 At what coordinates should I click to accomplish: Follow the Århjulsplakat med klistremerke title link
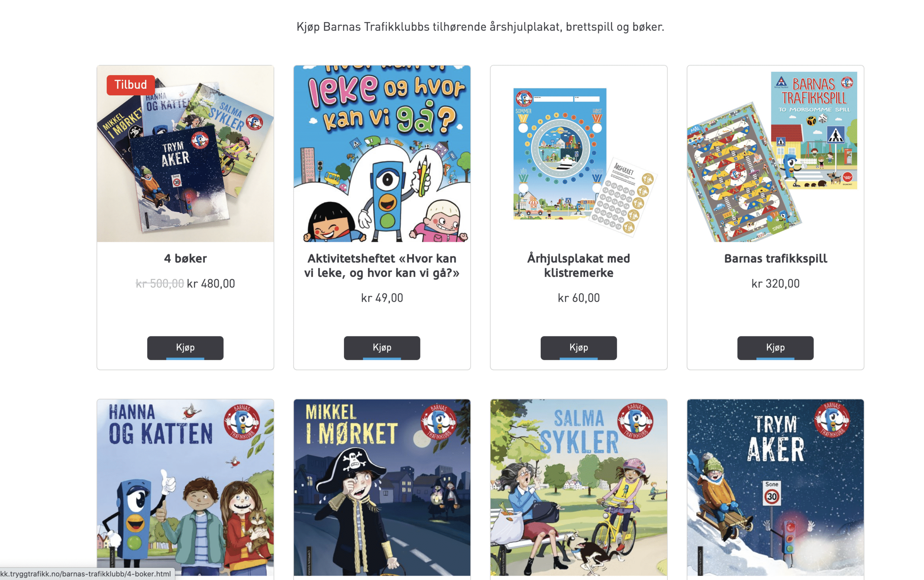(579, 265)
